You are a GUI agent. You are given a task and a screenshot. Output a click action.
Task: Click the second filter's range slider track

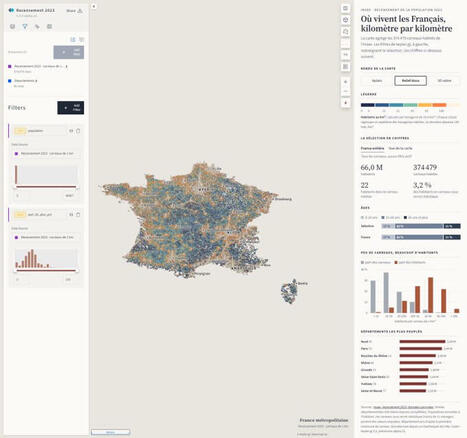click(x=46, y=270)
